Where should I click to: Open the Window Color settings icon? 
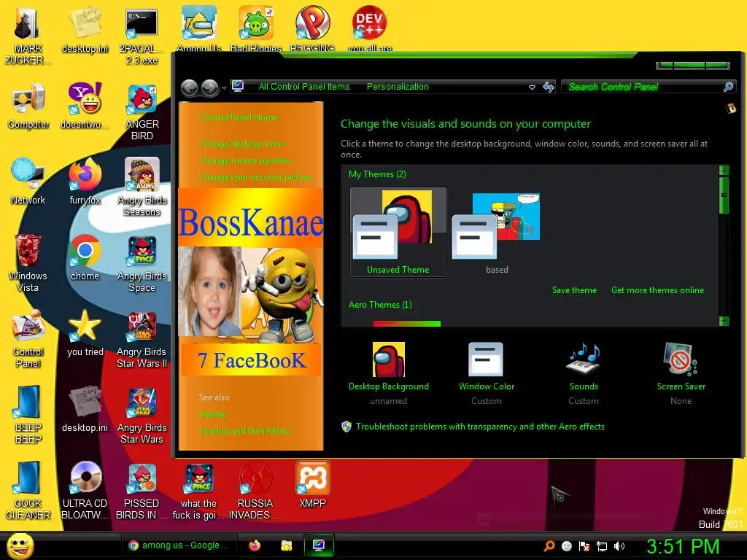coord(486,359)
